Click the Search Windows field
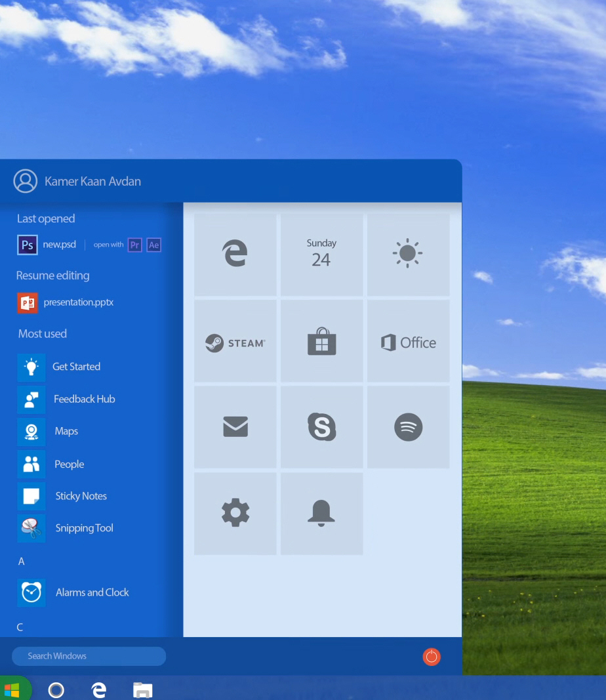 pyautogui.click(x=89, y=656)
